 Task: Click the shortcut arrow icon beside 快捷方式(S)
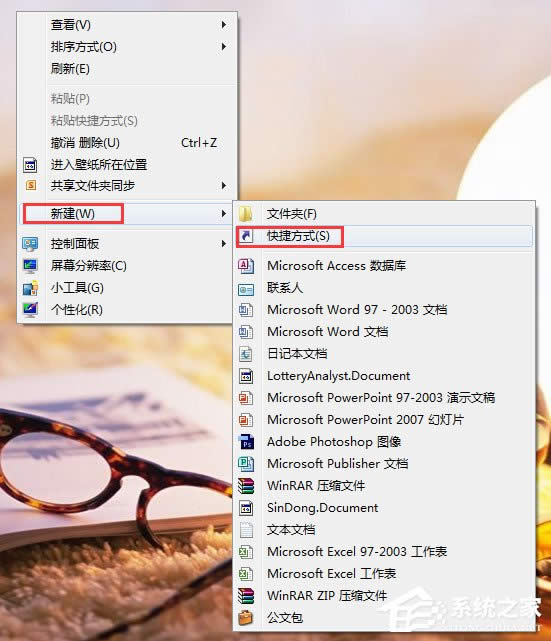click(x=246, y=236)
